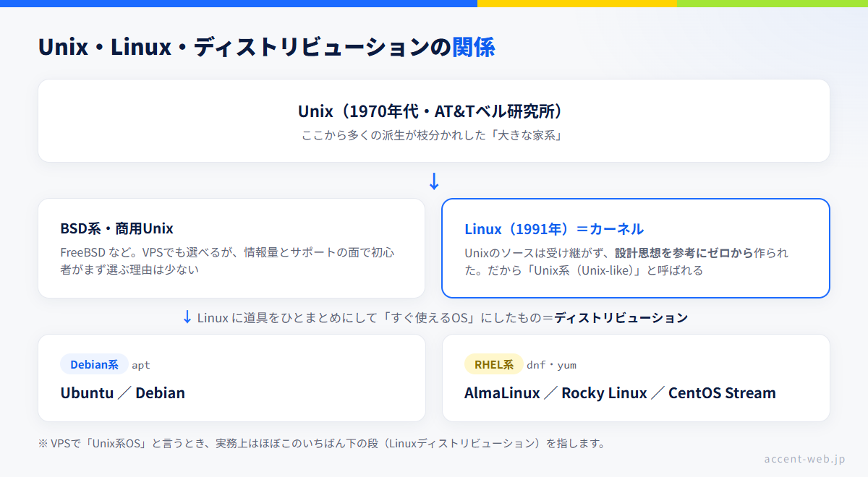Click the "Debian系" badge
This screenshot has height=477, width=868.
(94, 364)
